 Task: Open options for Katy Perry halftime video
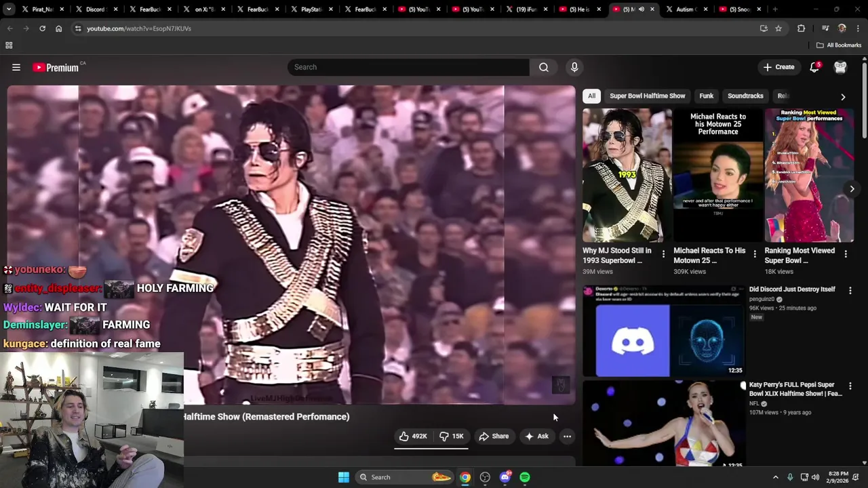pyautogui.click(x=850, y=386)
